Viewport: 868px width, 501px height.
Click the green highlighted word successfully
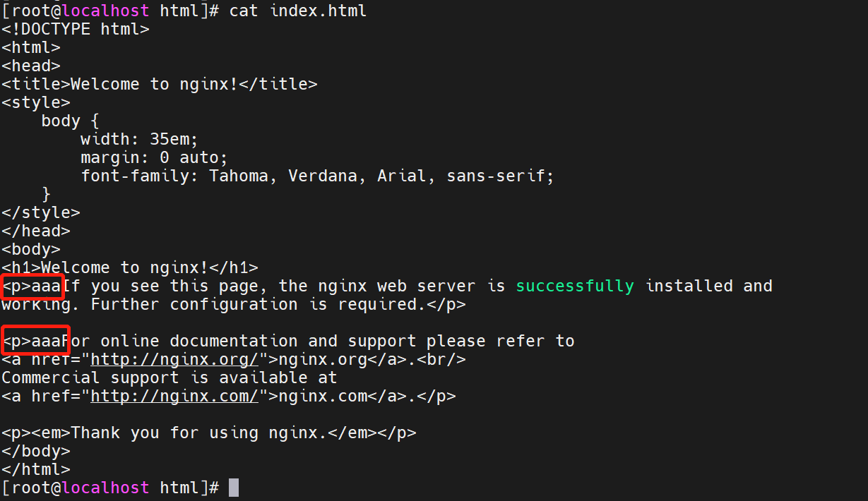(575, 286)
